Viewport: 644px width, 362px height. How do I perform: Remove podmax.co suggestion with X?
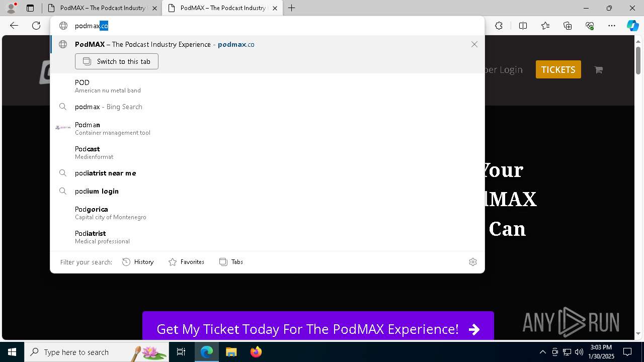pos(474,44)
